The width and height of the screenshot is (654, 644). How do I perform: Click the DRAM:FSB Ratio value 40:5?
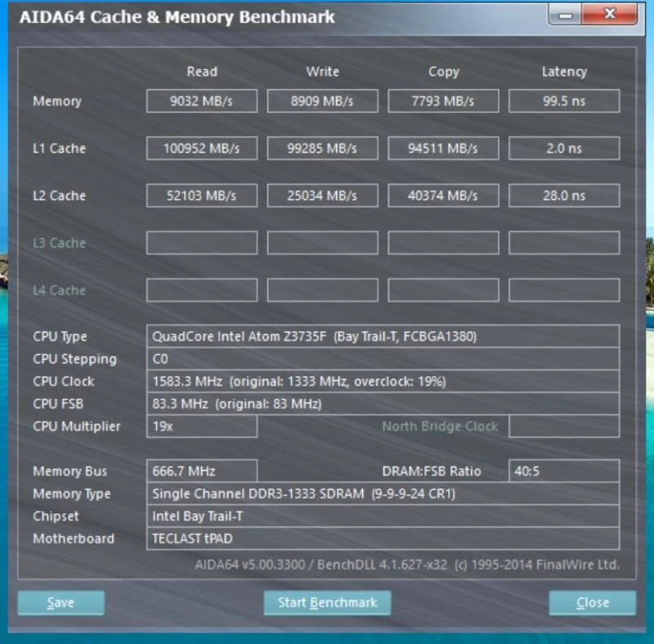point(564,471)
